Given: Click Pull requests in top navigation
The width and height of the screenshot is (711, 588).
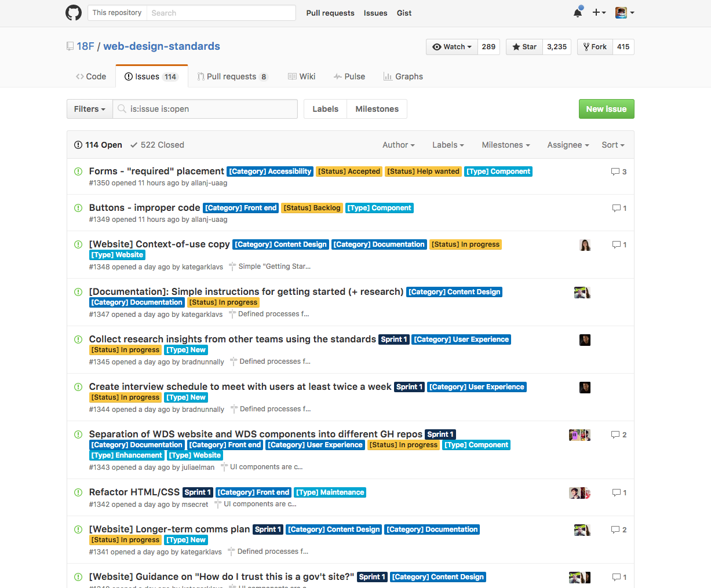Looking at the screenshot, I should coord(330,13).
